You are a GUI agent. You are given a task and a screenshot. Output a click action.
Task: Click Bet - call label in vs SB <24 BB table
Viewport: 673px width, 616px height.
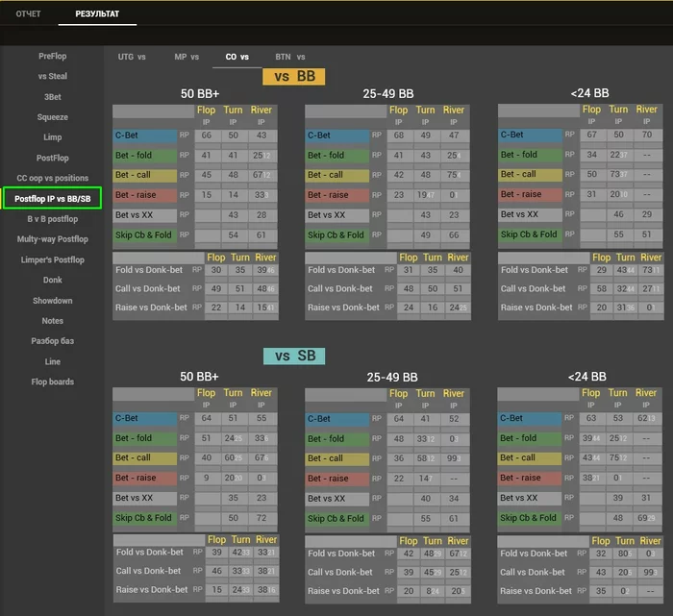[529, 457]
